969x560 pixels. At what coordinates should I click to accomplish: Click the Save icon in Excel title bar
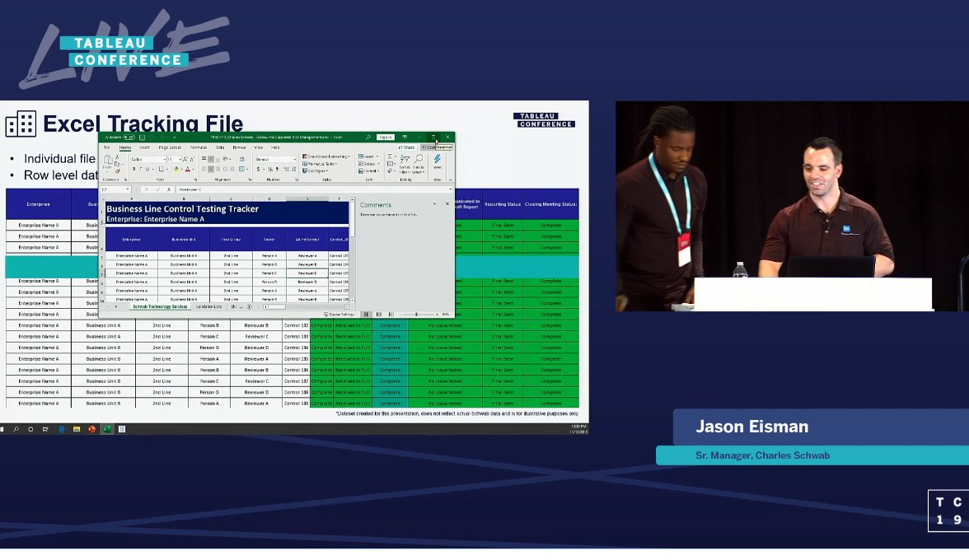click(142, 138)
